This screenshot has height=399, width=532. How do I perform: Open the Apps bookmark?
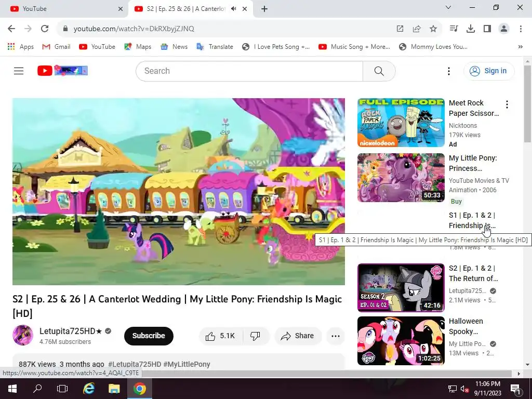(21, 47)
